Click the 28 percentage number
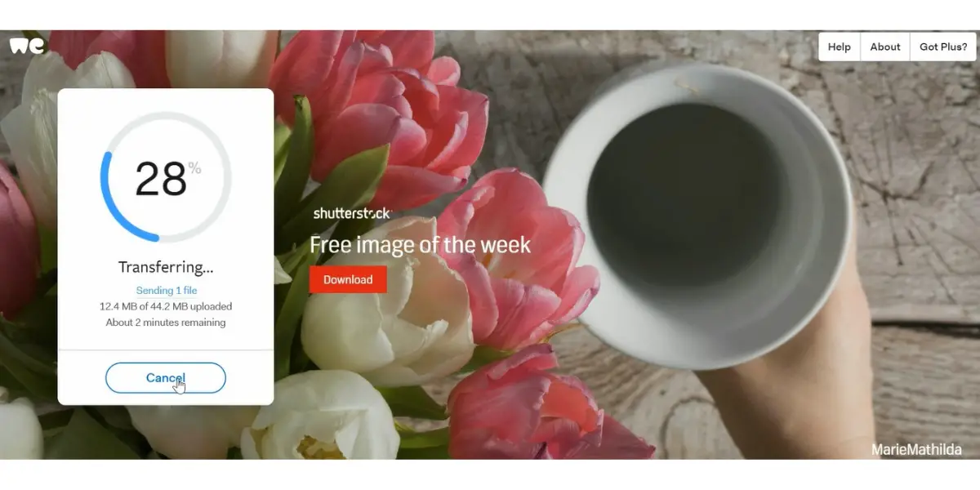 161,179
